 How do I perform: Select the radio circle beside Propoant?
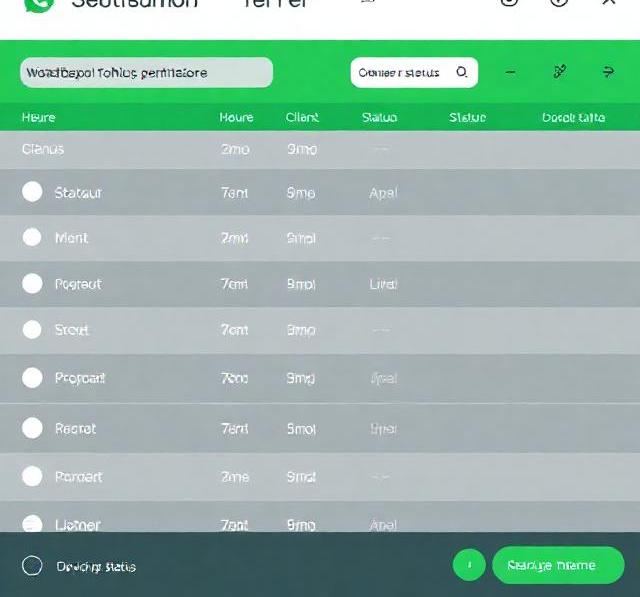pos(32,377)
